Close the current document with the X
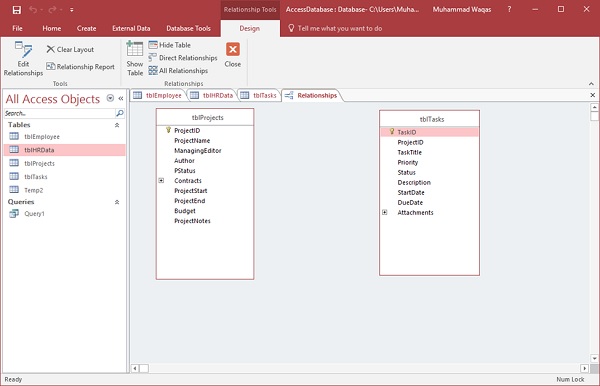The image size is (600, 386). pos(592,95)
